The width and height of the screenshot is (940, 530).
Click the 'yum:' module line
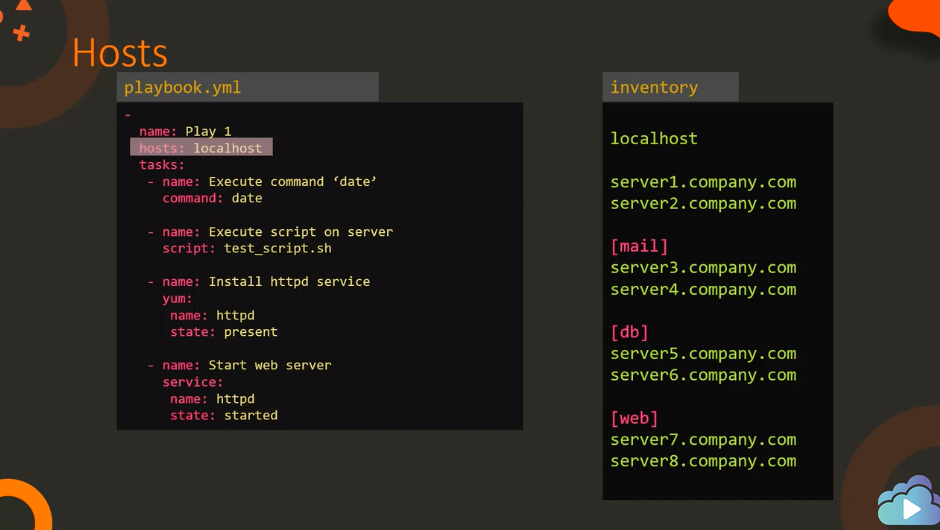177,298
